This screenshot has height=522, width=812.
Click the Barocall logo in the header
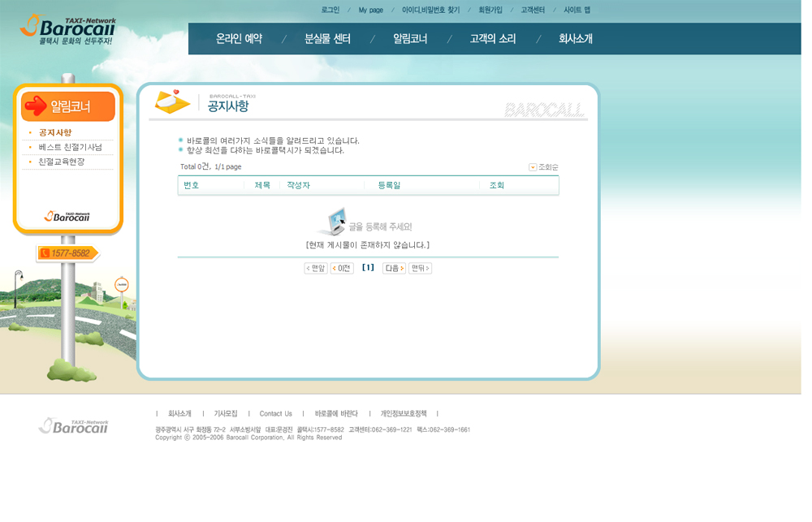coord(67,30)
